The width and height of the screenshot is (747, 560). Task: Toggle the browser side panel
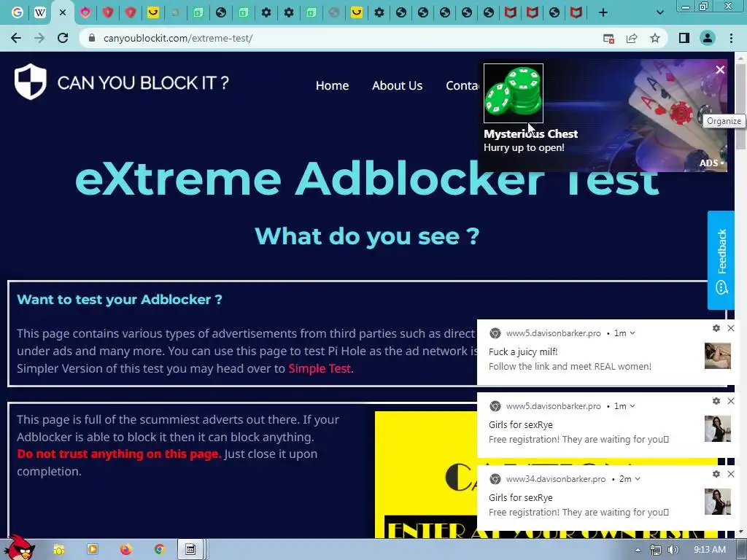tap(684, 38)
